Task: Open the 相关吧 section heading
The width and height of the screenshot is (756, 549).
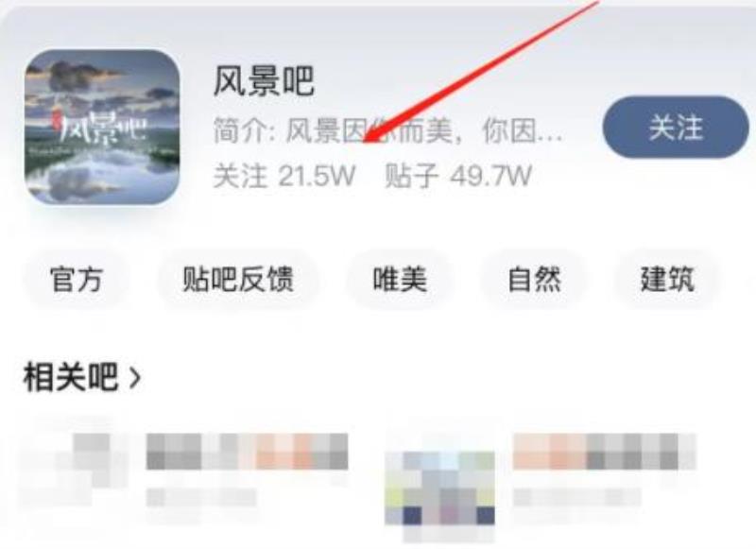Action: (x=70, y=377)
